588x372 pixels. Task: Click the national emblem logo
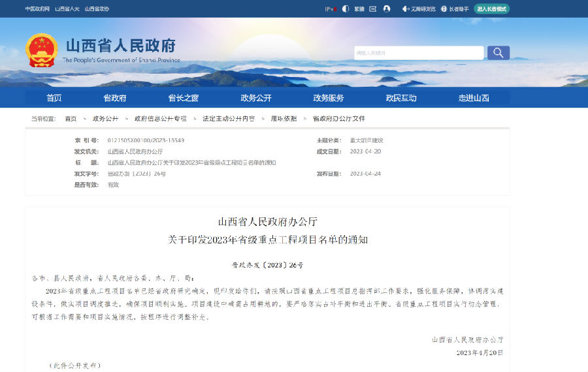pyautogui.click(x=42, y=50)
